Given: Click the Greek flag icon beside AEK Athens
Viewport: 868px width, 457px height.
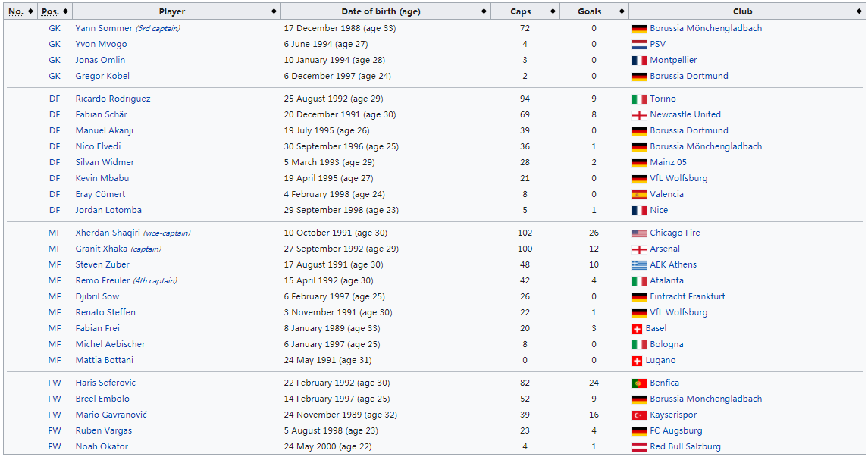Looking at the screenshot, I should point(639,265).
